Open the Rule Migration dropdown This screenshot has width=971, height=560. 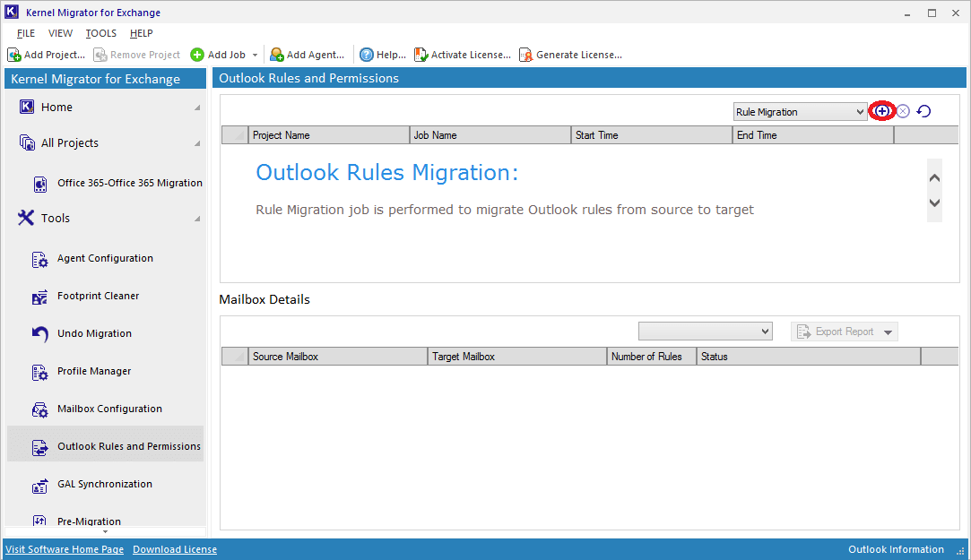pos(800,112)
